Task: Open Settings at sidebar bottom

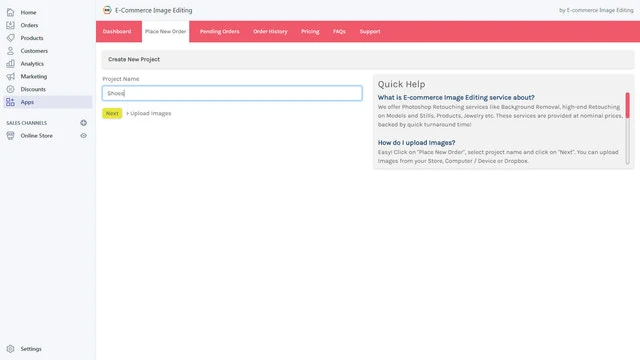Action: click(x=31, y=349)
